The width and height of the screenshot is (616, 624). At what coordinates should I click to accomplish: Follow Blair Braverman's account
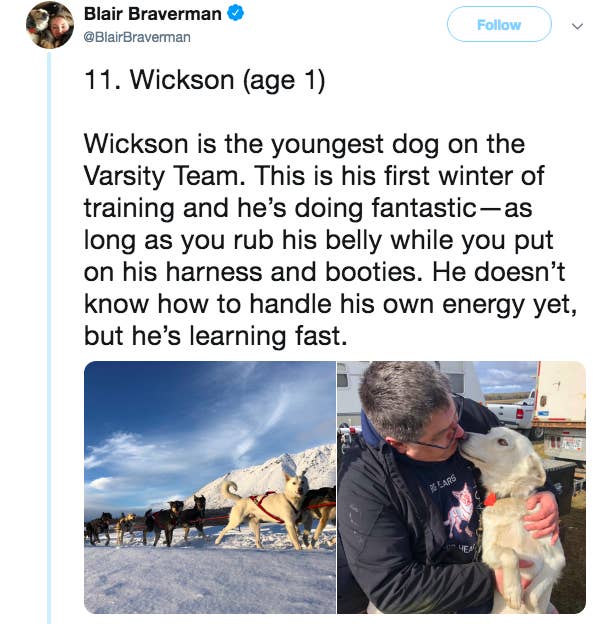coord(499,25)
